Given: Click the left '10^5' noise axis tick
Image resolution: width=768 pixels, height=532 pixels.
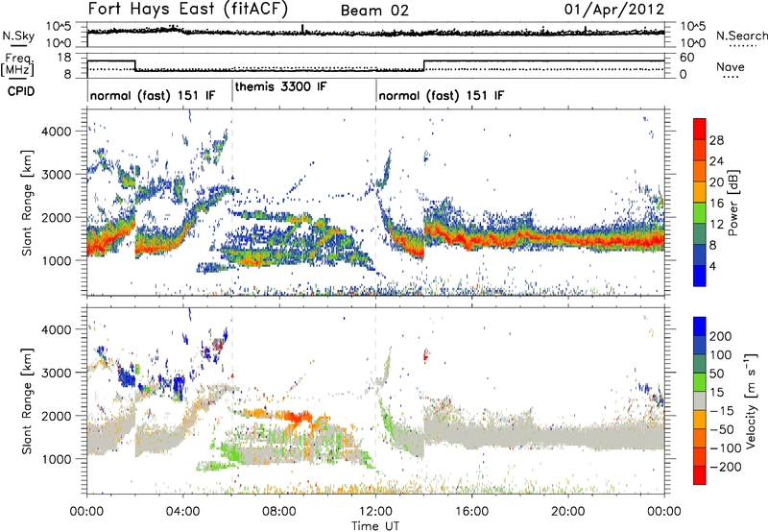Looking at the screenshot, I should [59, 27].
